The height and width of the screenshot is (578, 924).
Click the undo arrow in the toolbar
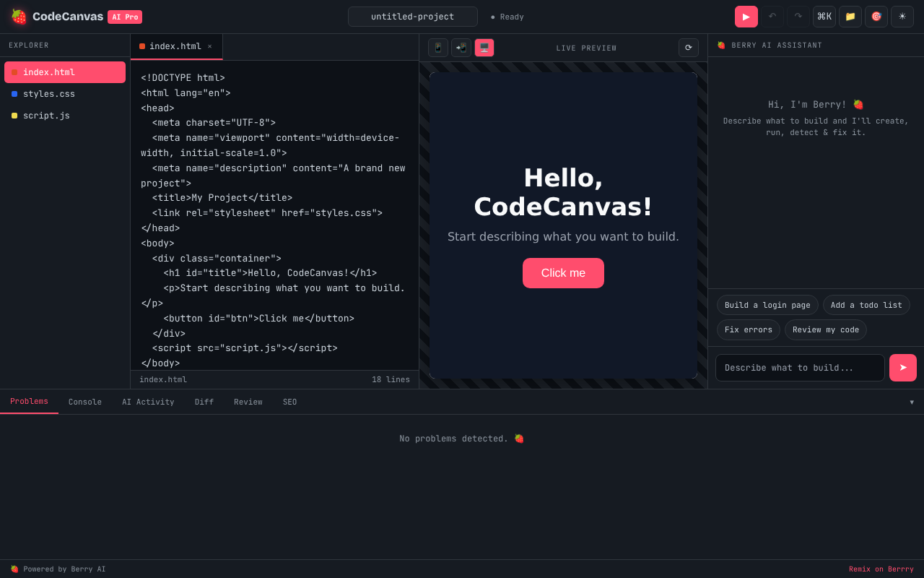tap(772, 17)
